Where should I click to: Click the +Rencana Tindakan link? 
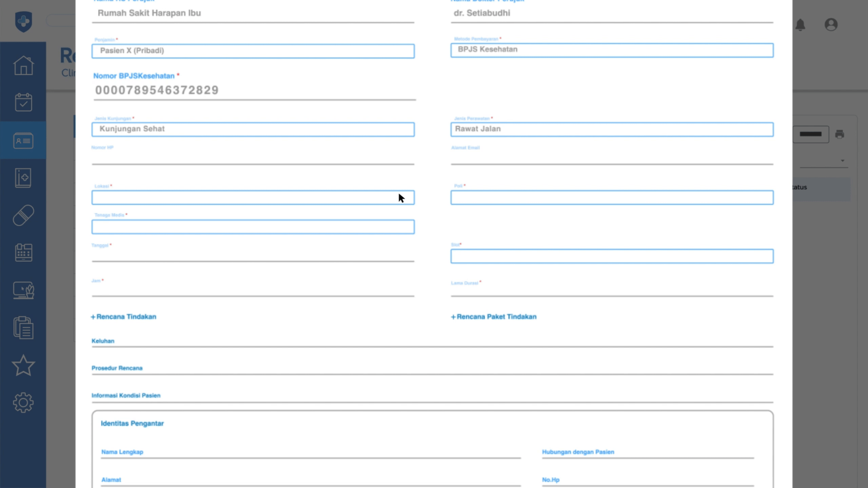[124, 317]
